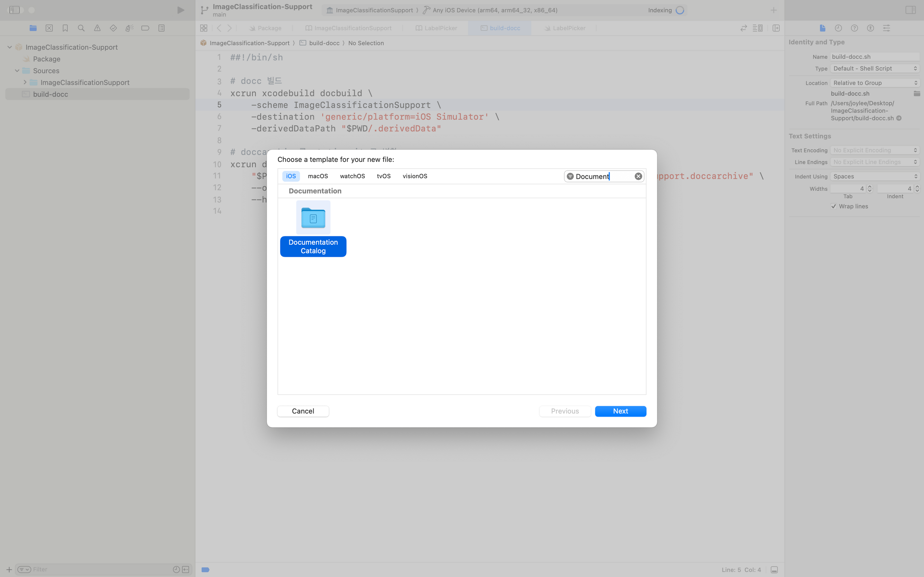924x577 pixels.
Task: Toggle the left navigator sidebar icon
Action: tap(14, 10)
